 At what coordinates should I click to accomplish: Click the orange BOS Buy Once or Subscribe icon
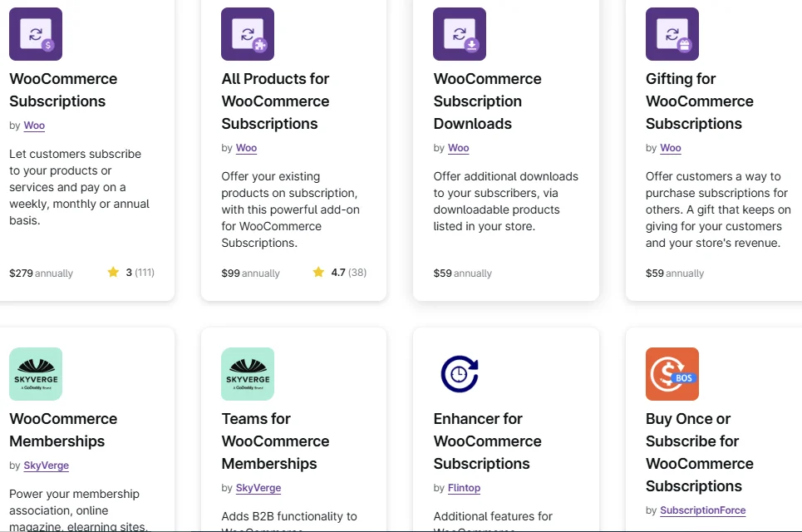tap(672, 374)
